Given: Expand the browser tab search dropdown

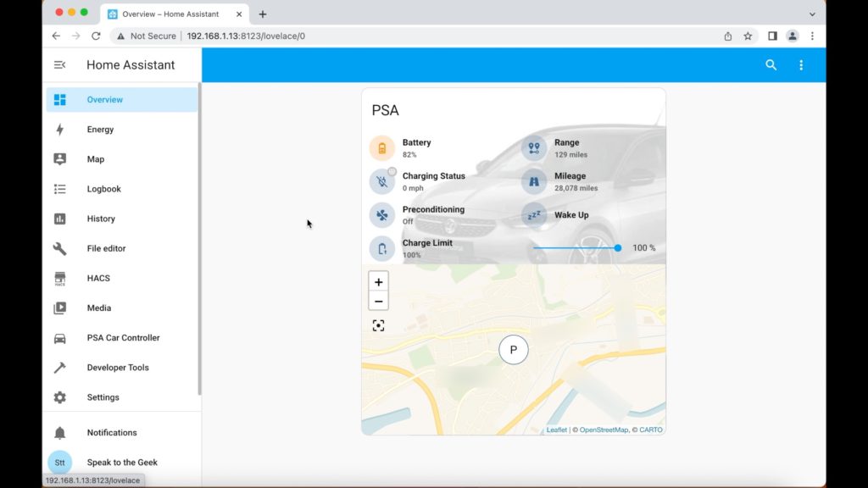Looking at the screenshot, I should (812, 14).
